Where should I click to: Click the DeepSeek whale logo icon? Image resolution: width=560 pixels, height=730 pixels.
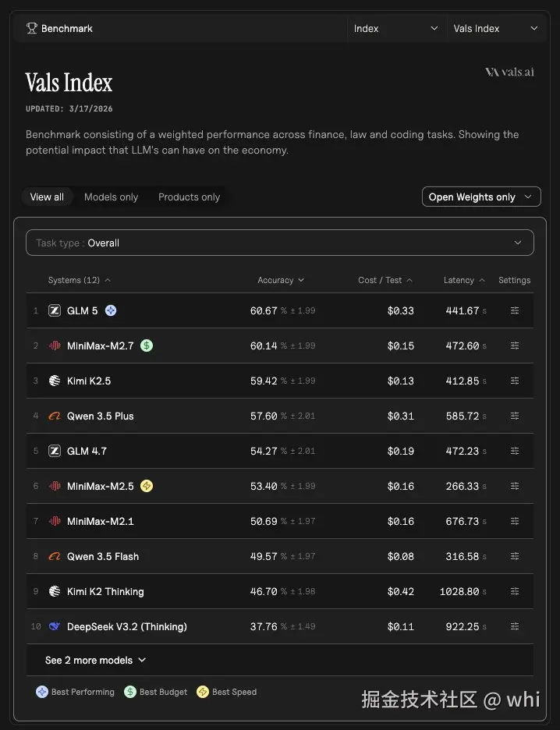point(55,627)
